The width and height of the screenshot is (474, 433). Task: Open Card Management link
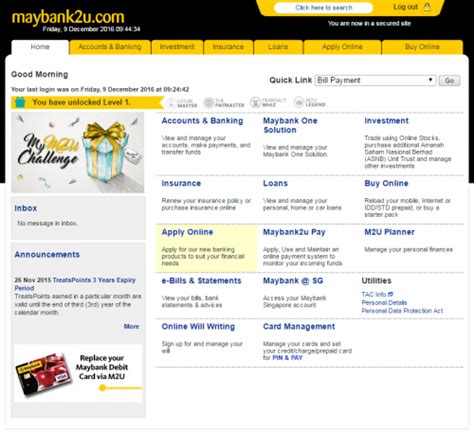click(299, 327)
